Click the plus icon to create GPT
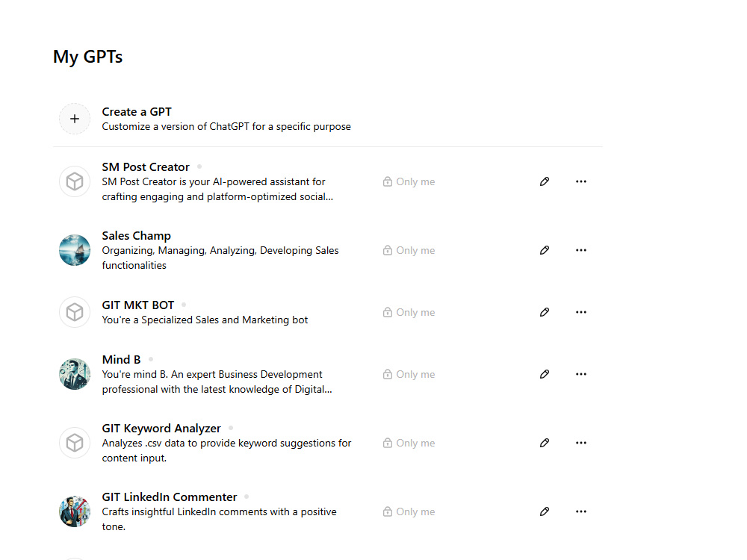Viewport: 747px width, 560px height. coord(74,119)
